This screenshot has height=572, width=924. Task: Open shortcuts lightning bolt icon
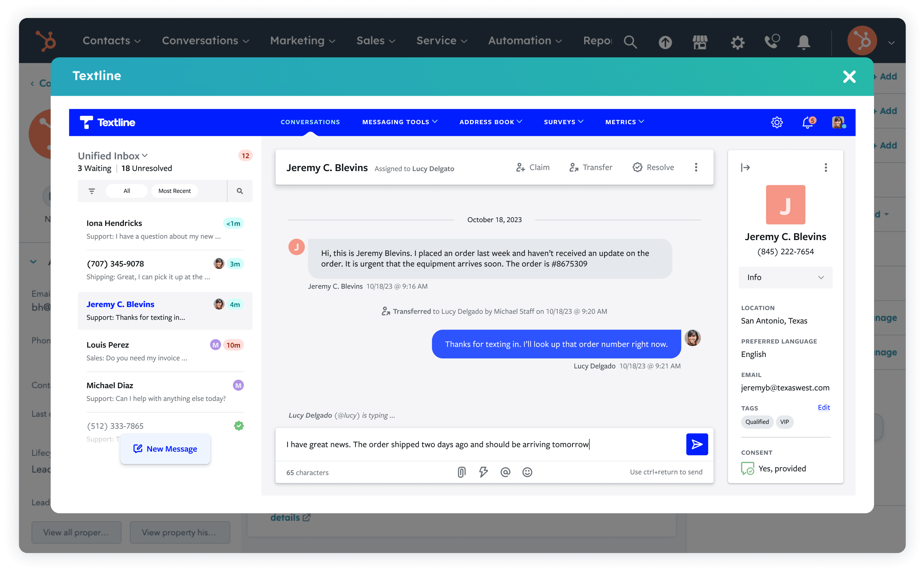point(483,472)
